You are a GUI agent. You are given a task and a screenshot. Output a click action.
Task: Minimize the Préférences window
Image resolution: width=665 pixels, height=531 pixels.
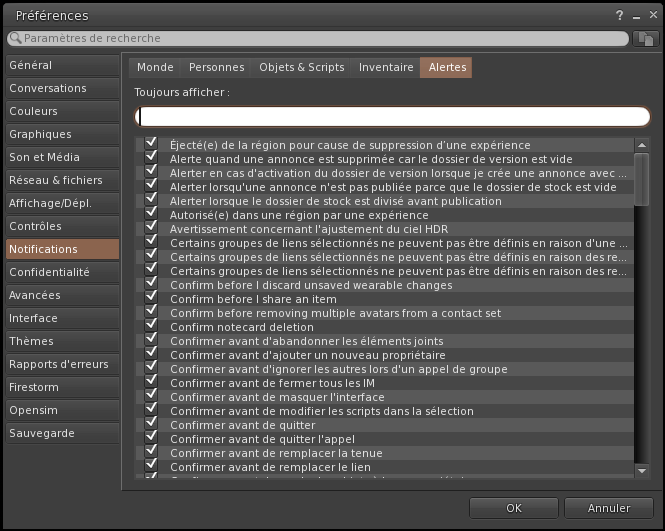coord(634,16)
